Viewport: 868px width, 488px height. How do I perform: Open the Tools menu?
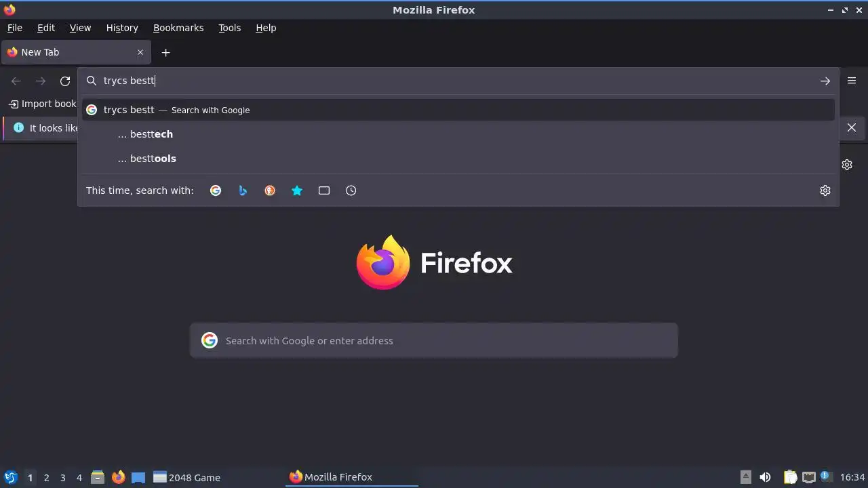pos(229,28)
